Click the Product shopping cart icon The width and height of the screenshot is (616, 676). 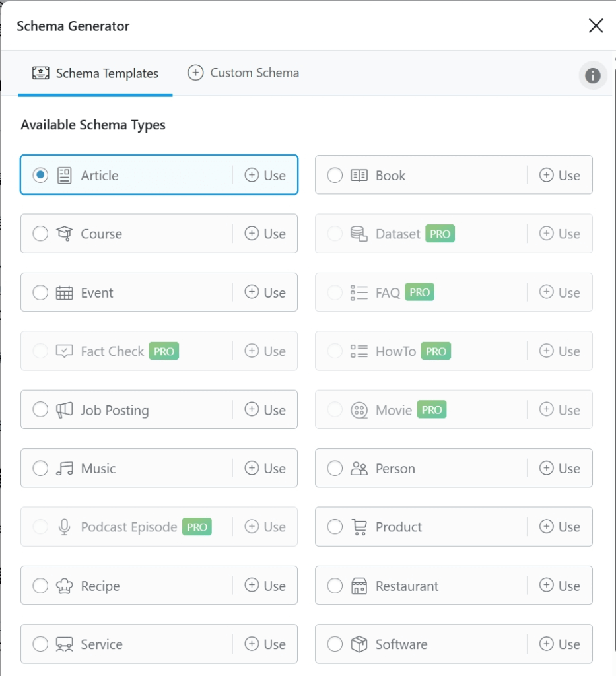(x=359, y=527)
